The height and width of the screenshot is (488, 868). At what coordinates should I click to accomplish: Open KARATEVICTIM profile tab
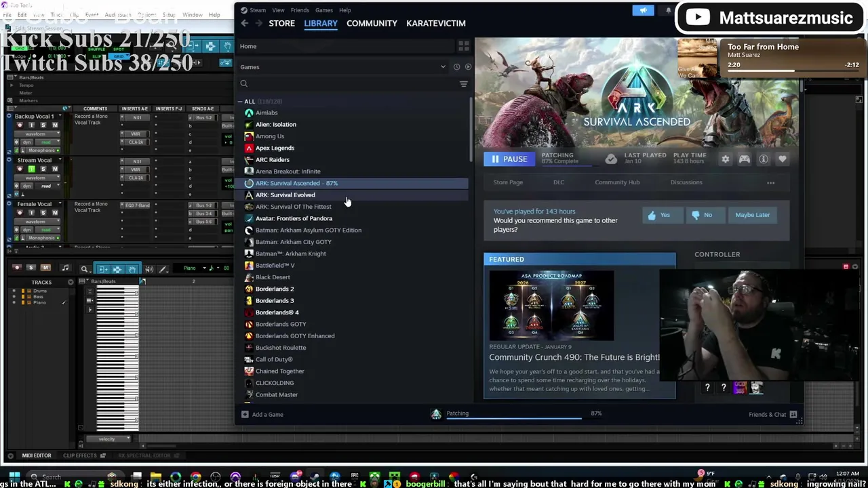tap(436, 23)
